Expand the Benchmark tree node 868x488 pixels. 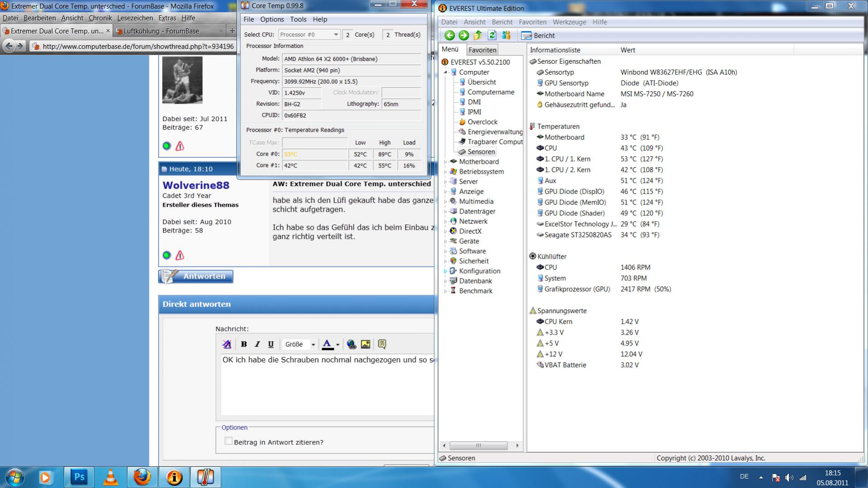pyautogui.click(x=446, y=291)
